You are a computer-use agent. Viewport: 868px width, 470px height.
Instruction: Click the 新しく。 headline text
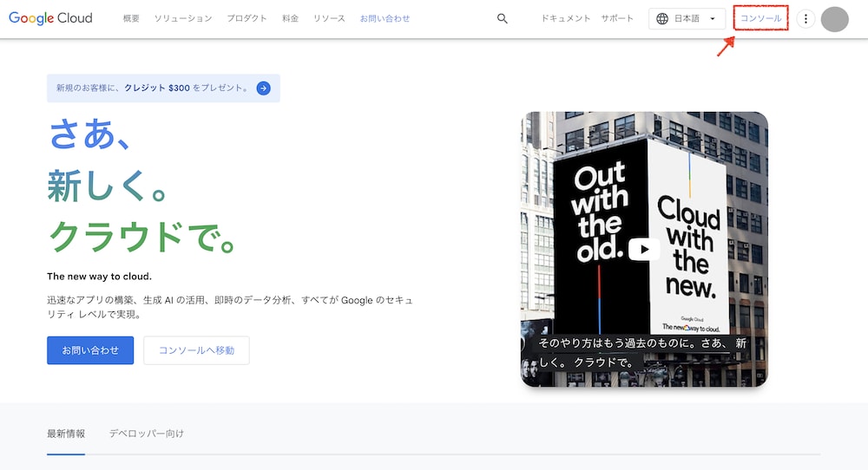click(108, 186)
